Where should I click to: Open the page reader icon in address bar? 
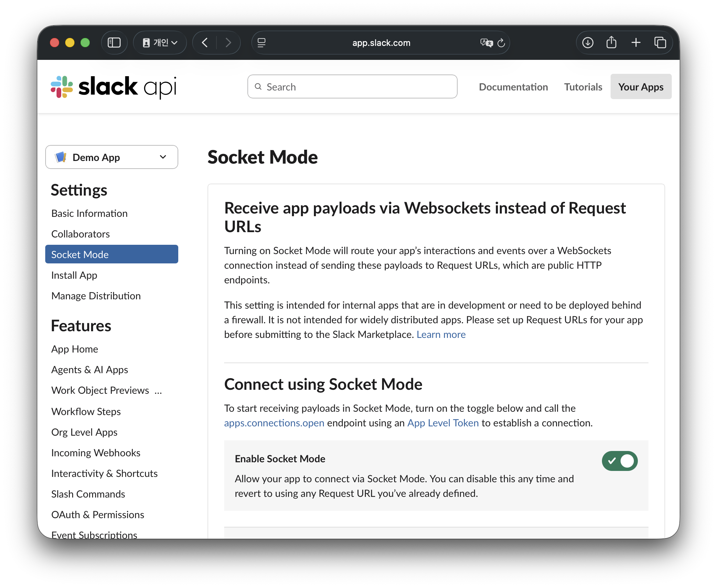click(261, 43)
